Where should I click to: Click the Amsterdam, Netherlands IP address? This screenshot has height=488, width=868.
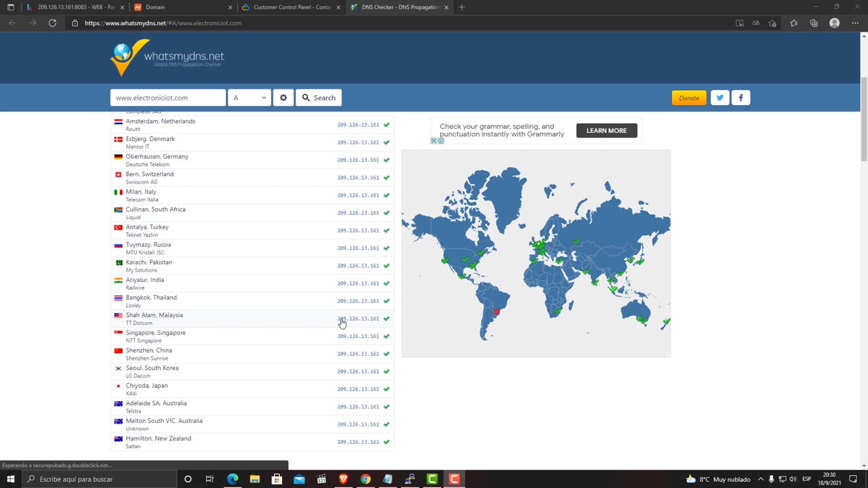[358, 125]
